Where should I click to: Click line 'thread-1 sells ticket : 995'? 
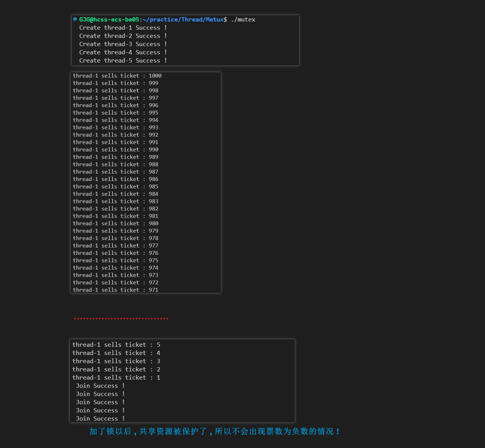pos(116,113)
